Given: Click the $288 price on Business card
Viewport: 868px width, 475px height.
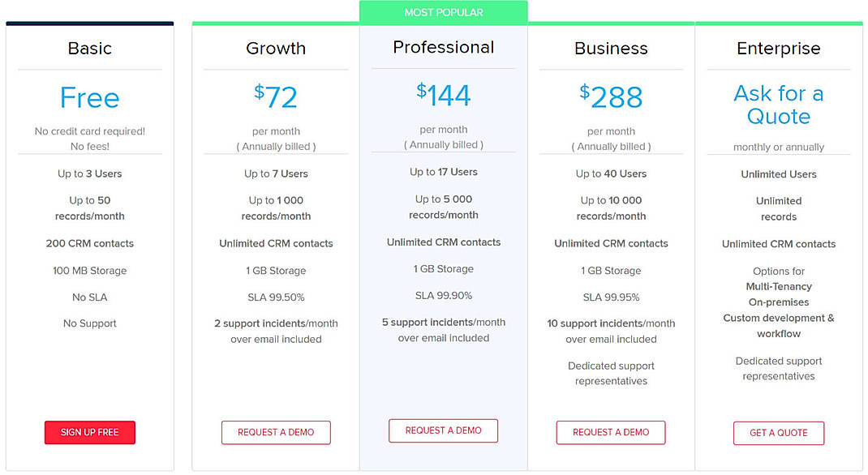Looking at the screenshot, I should click(611, 97).
